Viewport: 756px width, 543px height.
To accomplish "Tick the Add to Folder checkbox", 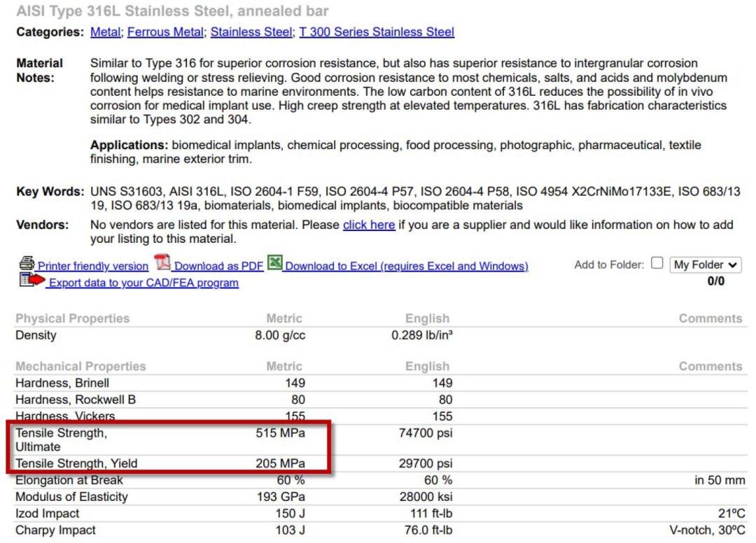I will pos(657,263).
